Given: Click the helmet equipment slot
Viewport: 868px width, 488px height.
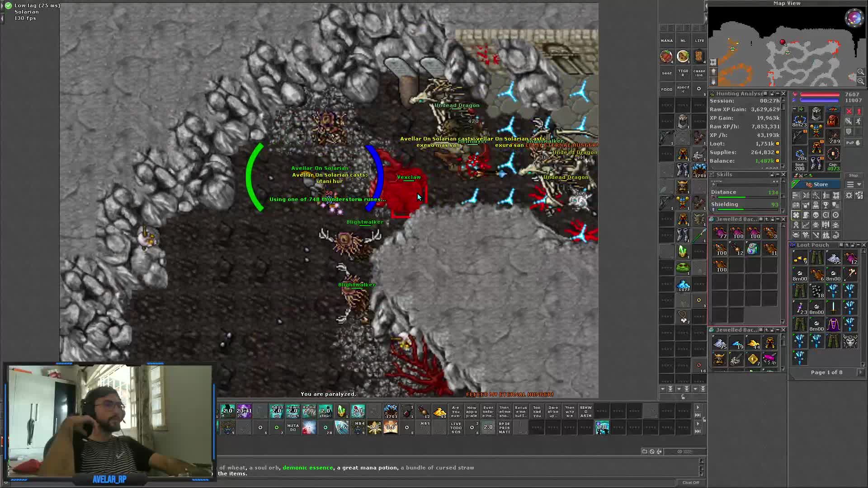Looking at the screenshot, I should coord(816,113).
